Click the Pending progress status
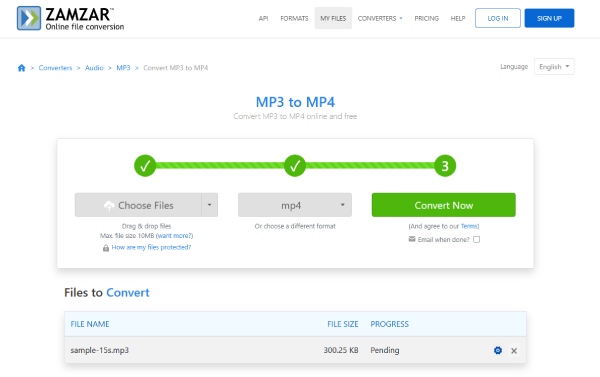 point(385,350)
